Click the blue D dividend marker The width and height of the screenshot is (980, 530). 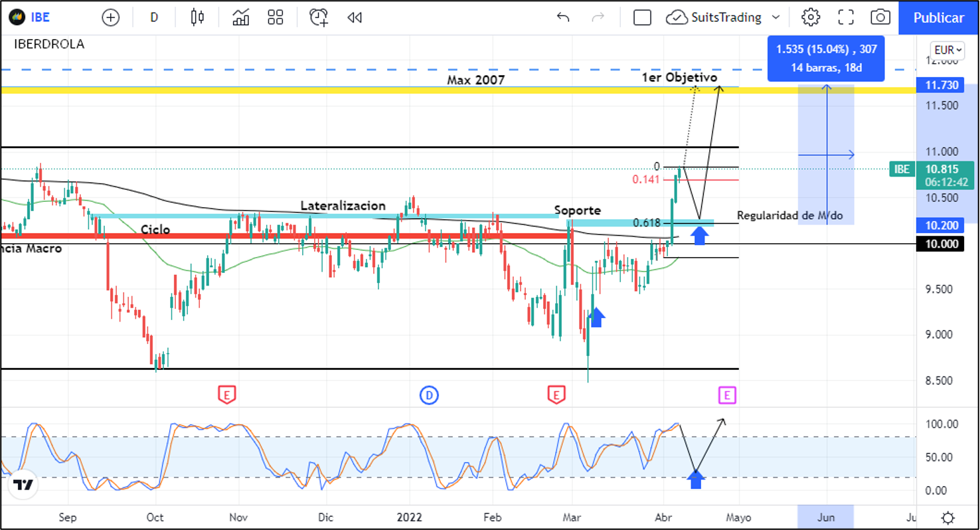(x=429, y=396)
